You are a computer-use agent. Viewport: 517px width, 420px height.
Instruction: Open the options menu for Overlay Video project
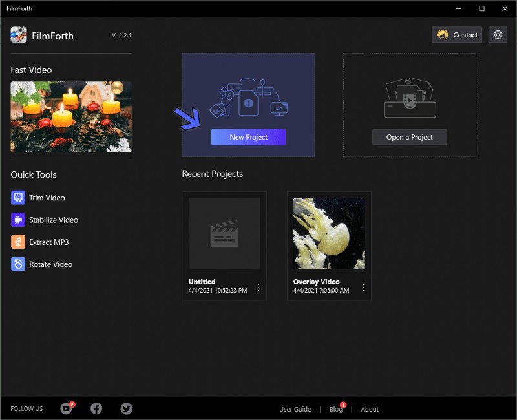[x=363, y=288]
